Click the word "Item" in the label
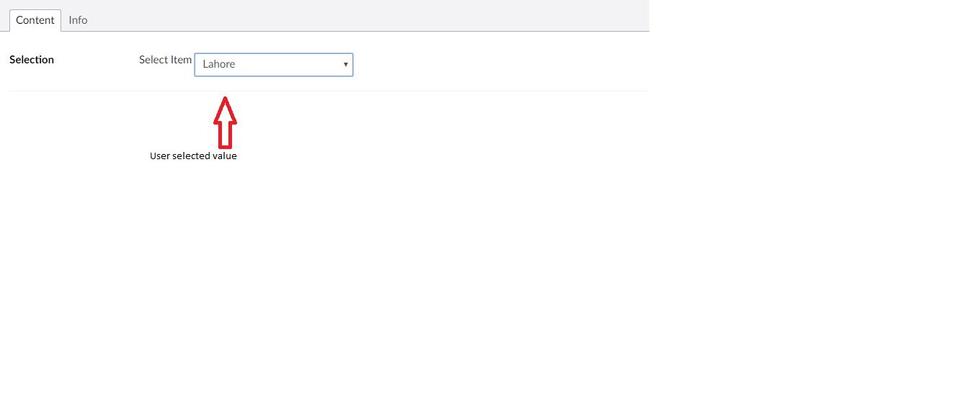The width and height of the screenshot is (980, 414). (181, 60)
